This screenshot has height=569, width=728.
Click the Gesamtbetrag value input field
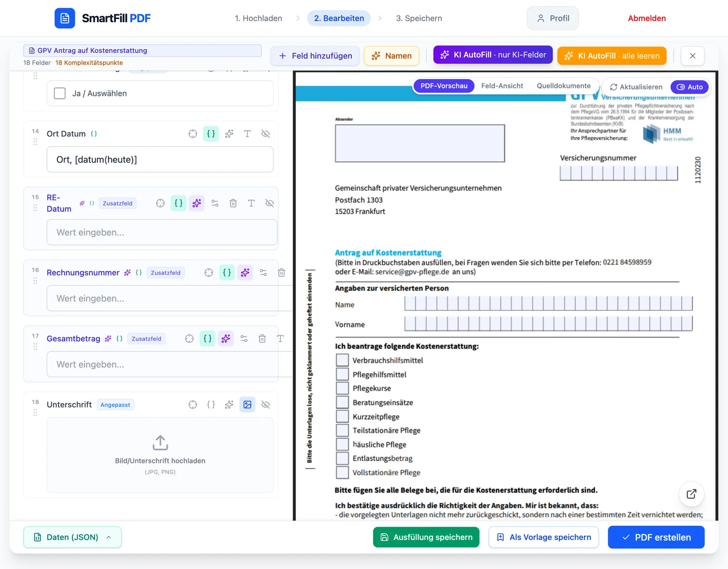coord(169,365)
